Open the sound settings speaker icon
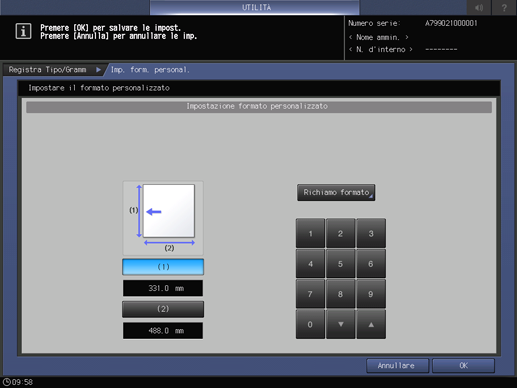Image resolution: width=517 pixels, height=388 pixels. 479,7
